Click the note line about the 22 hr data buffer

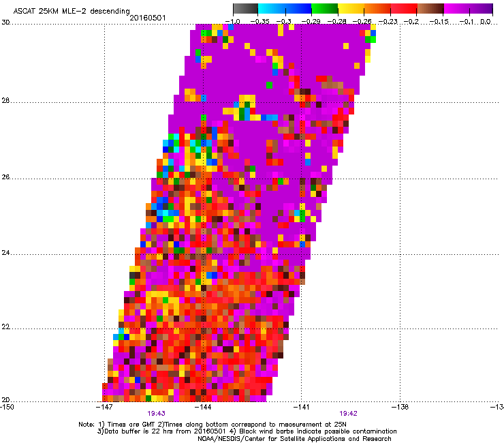pos(247,431)
